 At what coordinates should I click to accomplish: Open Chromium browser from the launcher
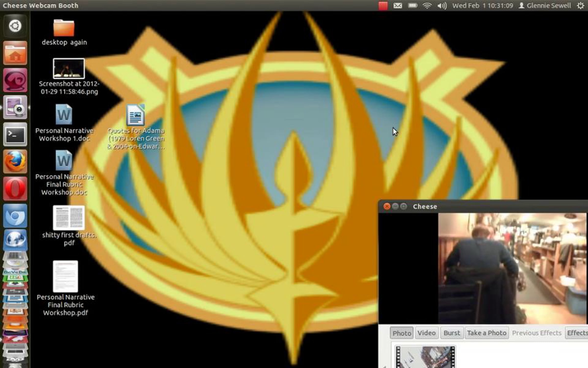pyautogui.click(x=15, y=216)
